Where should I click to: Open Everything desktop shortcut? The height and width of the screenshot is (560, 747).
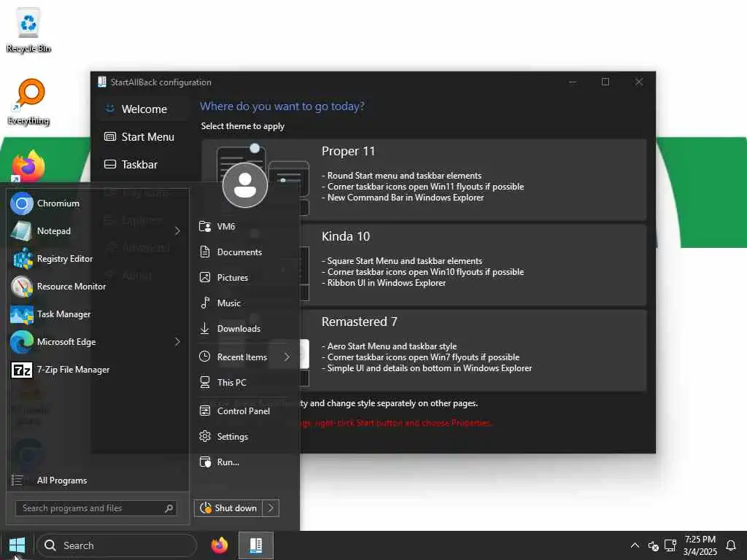pyautogui.click(x=28, y=102)
